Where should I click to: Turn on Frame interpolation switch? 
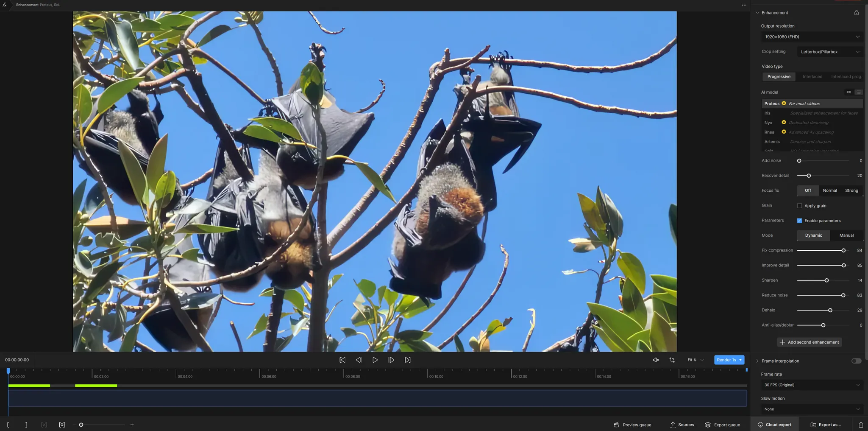[x=856, y=361]
